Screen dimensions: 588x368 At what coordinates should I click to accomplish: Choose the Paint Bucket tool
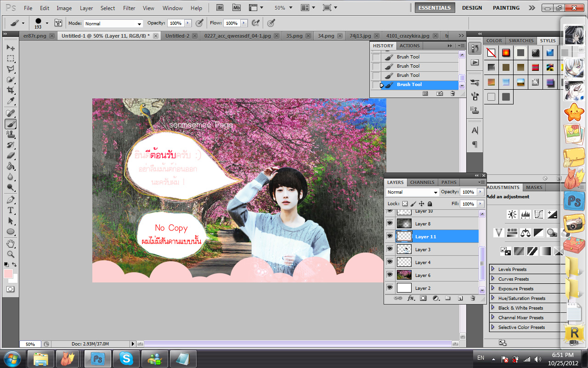pos(11,167)
